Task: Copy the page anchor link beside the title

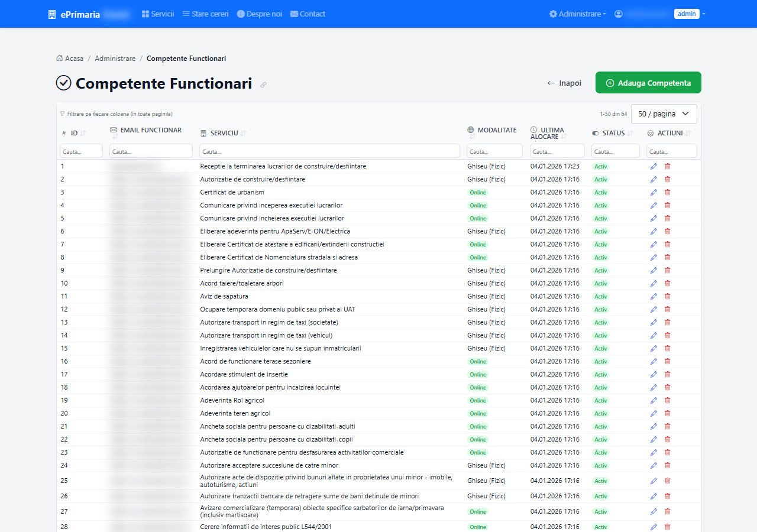Action: point(263,85)
